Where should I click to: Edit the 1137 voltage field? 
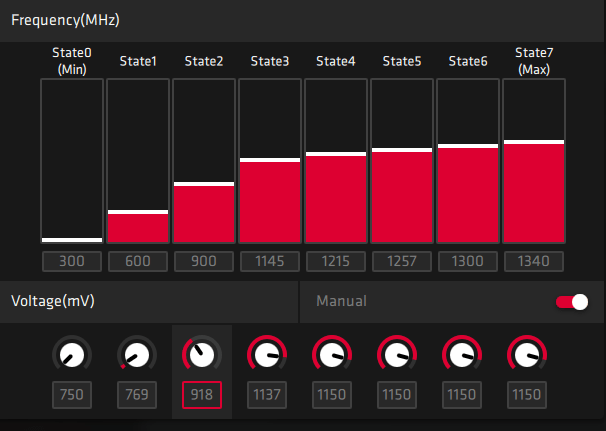point(267,395)
